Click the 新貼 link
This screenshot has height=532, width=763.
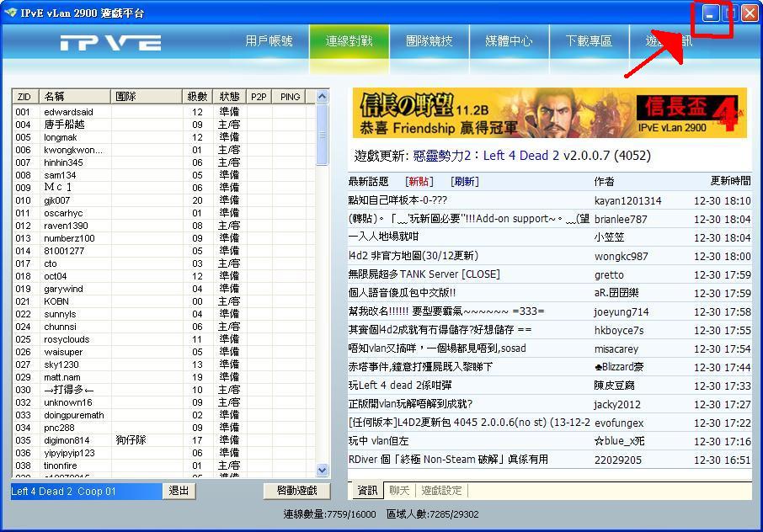pos(419,181)
